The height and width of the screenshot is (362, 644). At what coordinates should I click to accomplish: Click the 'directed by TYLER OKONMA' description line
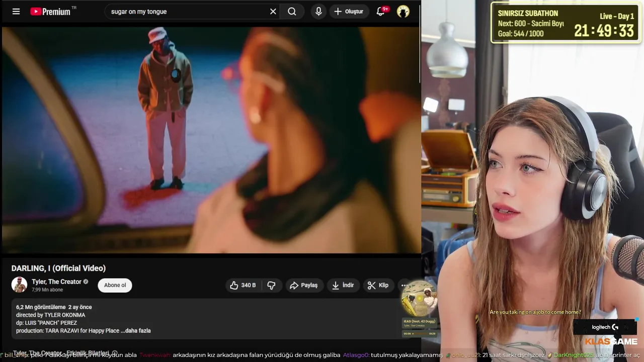[50, 315]
